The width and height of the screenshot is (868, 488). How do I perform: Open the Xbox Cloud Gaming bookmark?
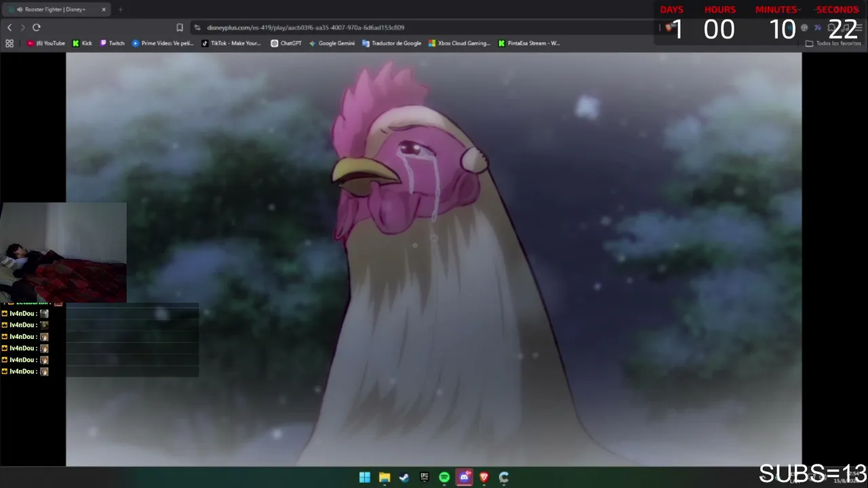[x=459, y=43]
